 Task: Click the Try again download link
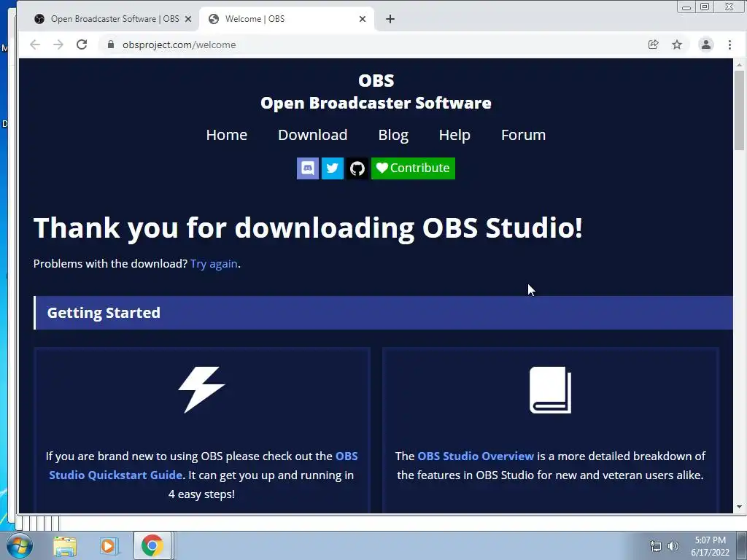[214, 264]
